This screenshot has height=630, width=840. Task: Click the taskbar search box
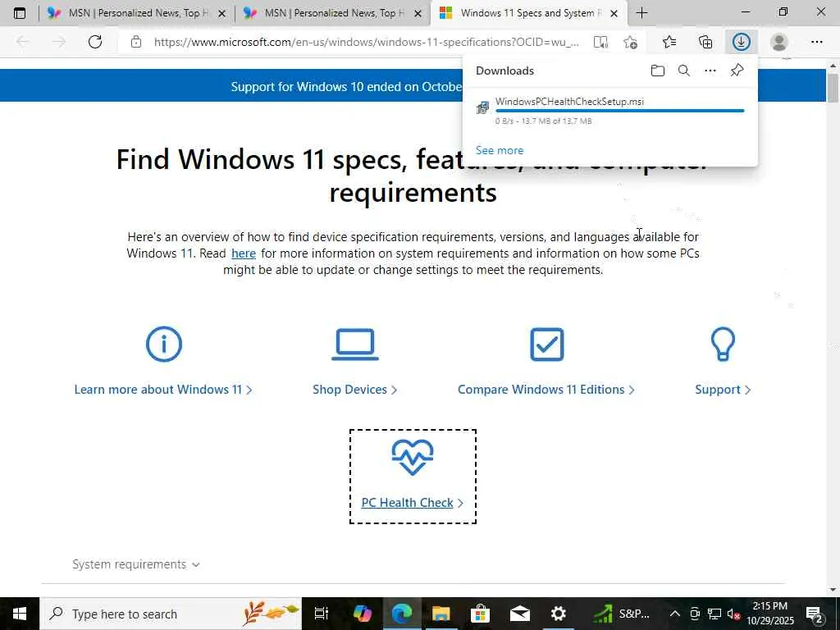click(x=171, y=614)
